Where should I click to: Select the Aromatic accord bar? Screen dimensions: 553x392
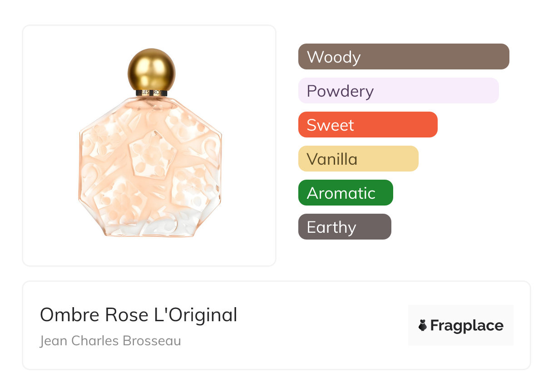click(x=346, y=193)
